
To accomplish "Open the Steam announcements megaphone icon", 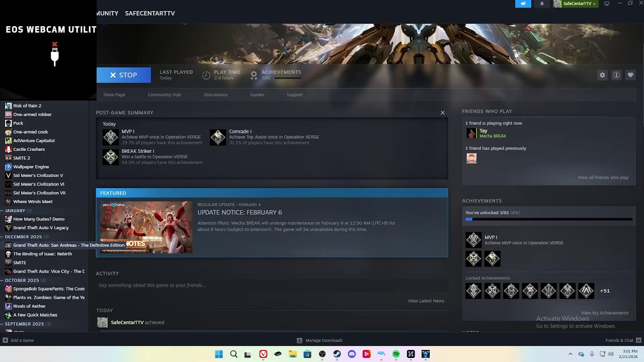I will tap(523, 4).
